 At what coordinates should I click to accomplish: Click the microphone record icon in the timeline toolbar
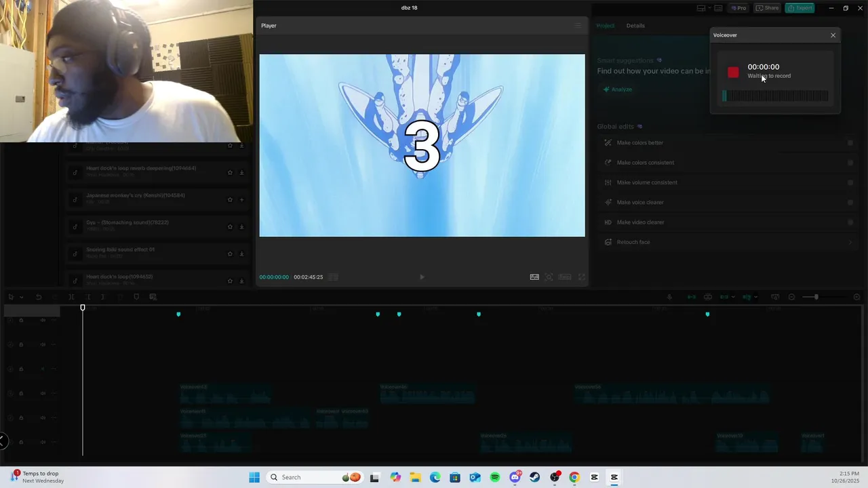[x=669, y=297]
